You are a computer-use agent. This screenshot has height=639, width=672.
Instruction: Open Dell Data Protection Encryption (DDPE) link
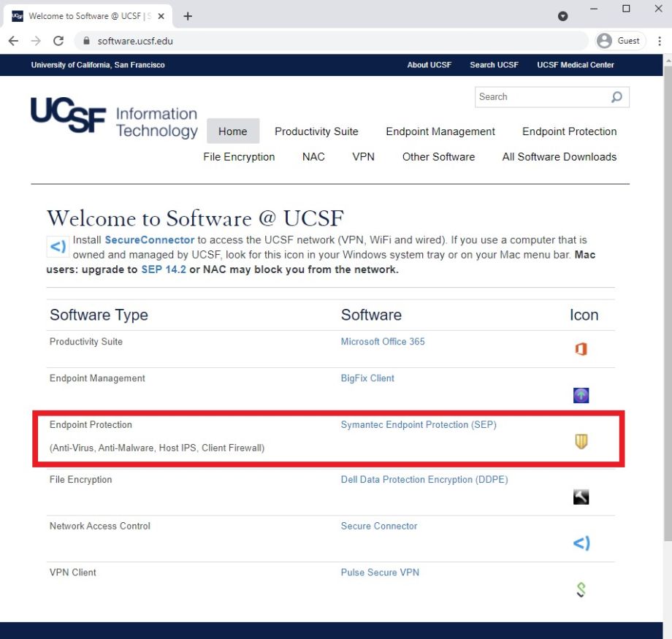click(424, 480)
